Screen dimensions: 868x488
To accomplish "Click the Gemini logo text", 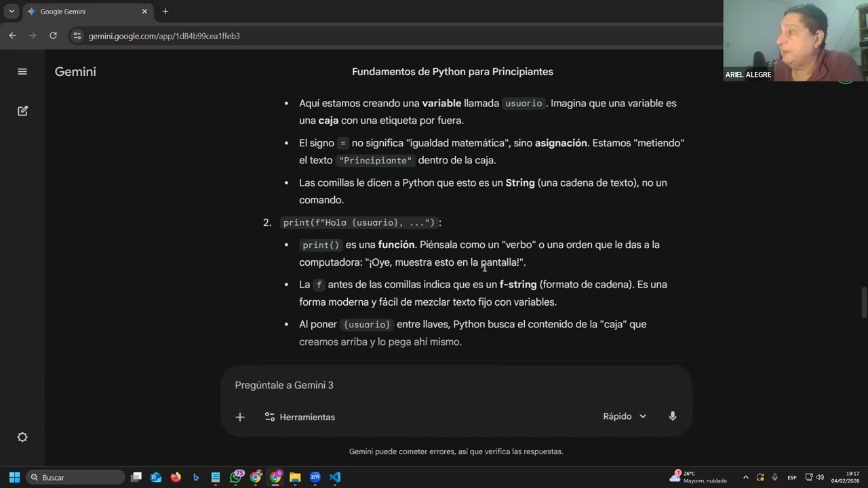I will click(x=75, y=72).
